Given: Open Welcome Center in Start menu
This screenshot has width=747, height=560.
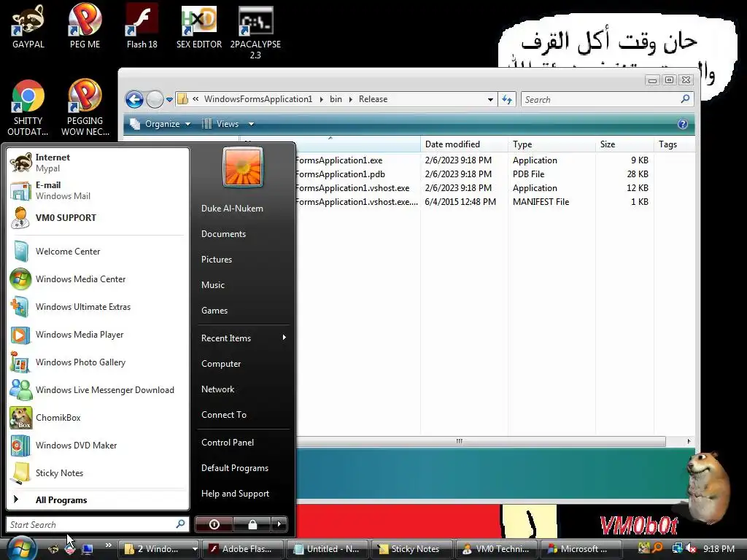Looking at the screenshot, I should coord(97,252).
